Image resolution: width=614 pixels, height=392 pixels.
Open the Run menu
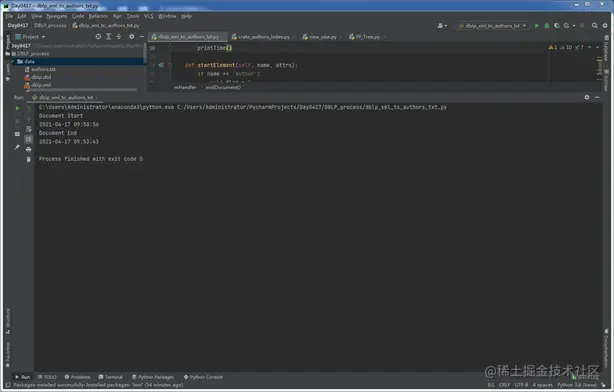tap(117, 16)
